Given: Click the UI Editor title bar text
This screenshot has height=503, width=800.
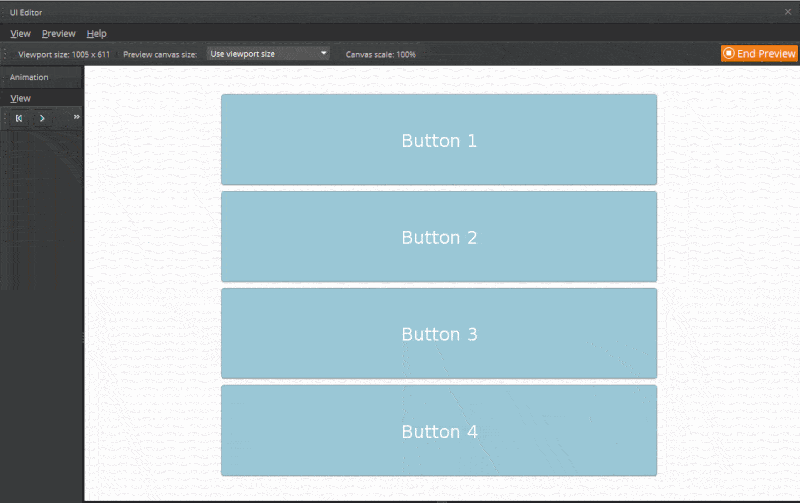Looking at the screenshot, I should pos(26,11).
